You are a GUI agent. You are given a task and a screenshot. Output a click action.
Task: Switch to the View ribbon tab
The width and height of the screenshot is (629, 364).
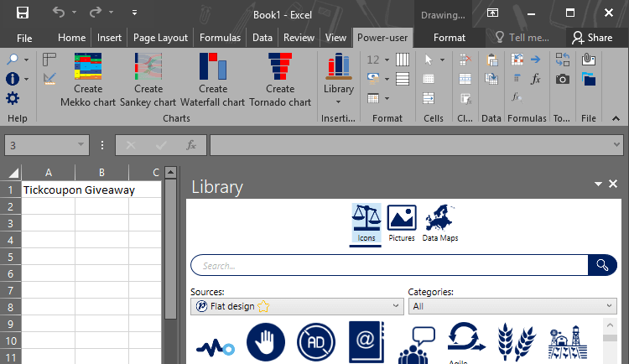point(335,38)
